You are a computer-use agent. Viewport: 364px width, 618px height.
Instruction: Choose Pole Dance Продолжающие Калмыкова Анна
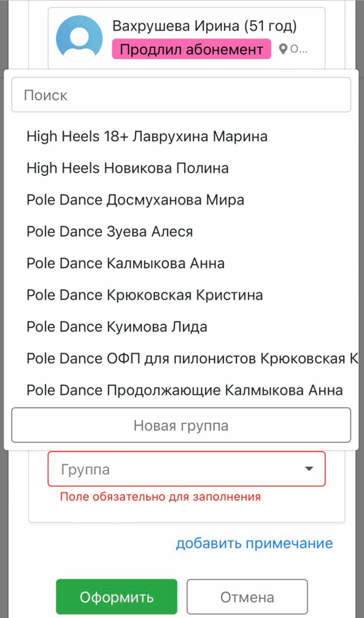185,391
